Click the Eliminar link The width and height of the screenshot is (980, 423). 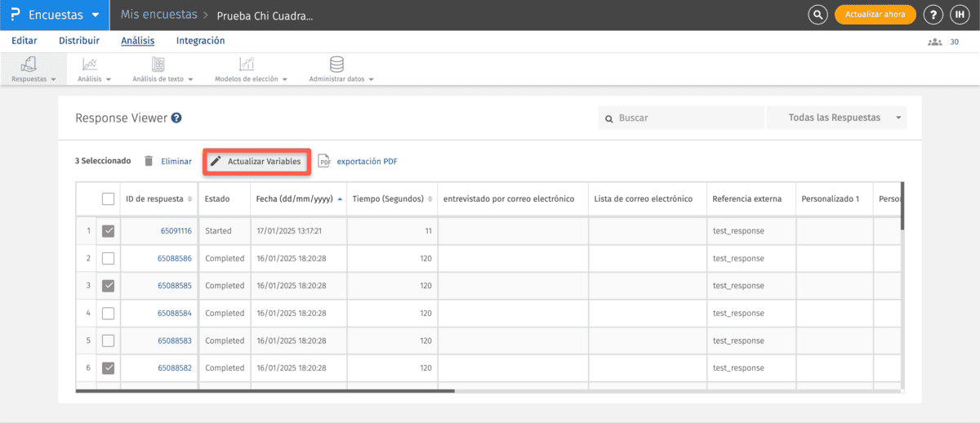[176, 162]
